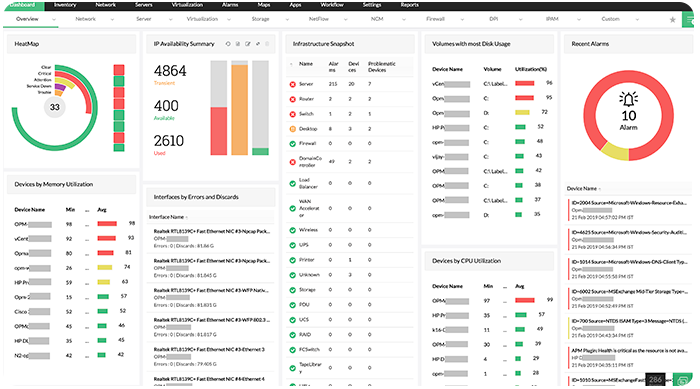700x389 pixels.
Task: Click the Storage row green check icon
Action: (x=292, y=290)
